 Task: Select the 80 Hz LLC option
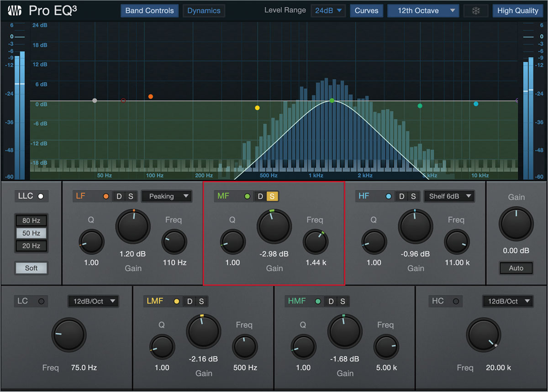tap(32, 221)
